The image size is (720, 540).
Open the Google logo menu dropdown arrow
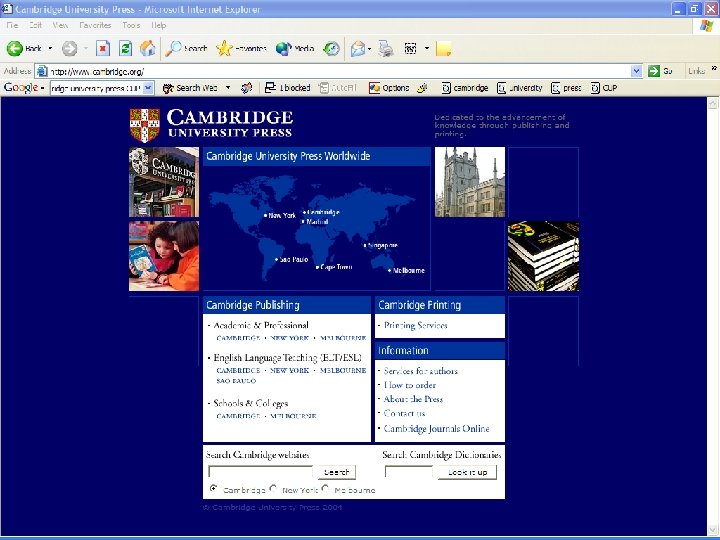pyautogui.click(x=43, y=88)
